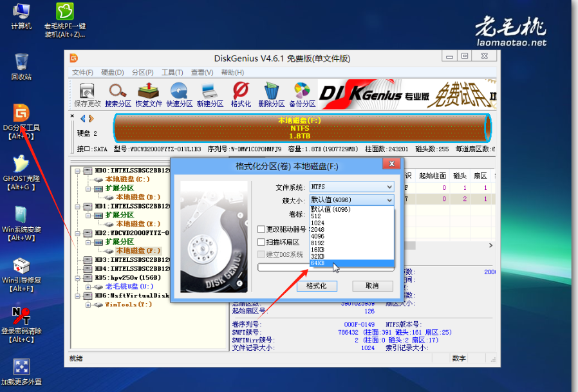The width and height of the screenshot is (578, 392).
Task: Select 本地磁盘 (F:) in the tree
Action: click(138, 251)
